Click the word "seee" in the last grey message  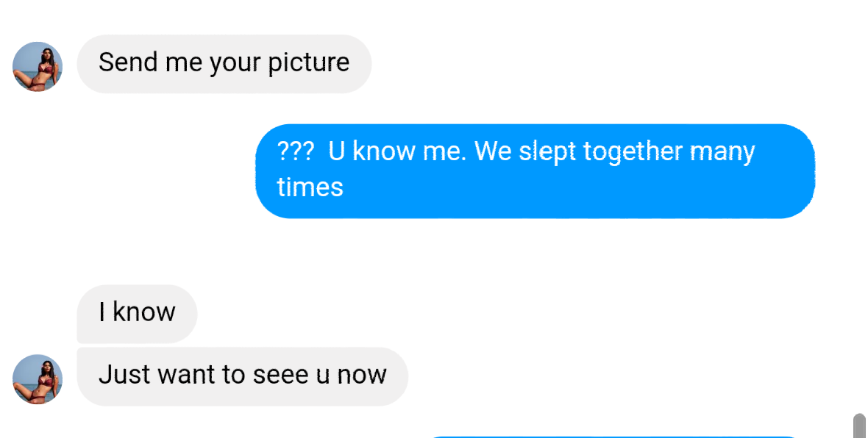(280, 375)
